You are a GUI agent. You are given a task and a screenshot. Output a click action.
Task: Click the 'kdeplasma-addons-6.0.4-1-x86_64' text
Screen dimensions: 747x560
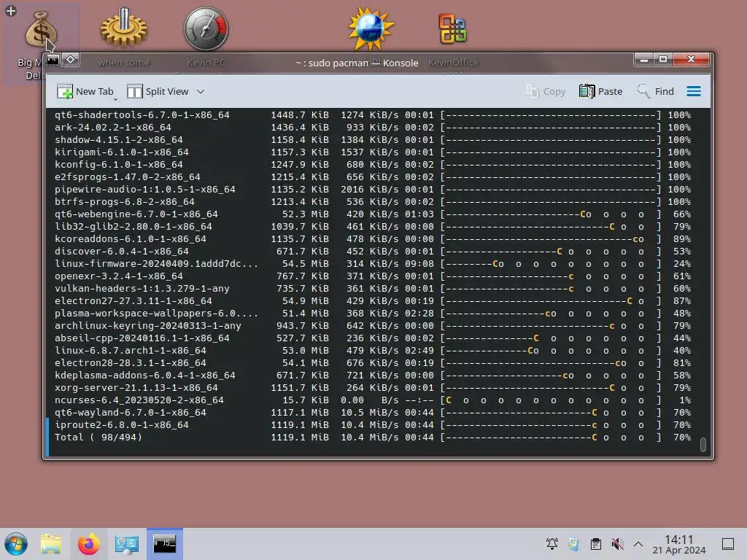[145, 375]
